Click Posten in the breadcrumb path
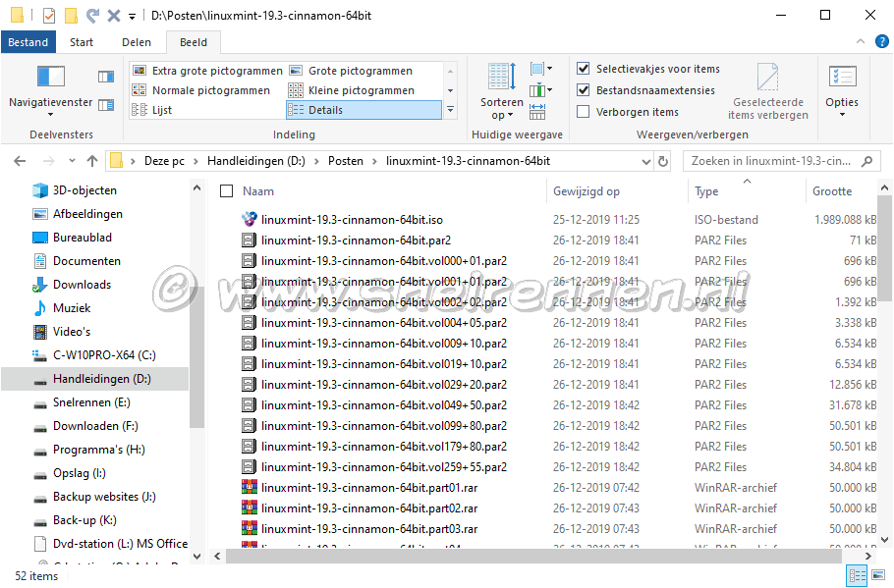Image resolution: width=894 pixels, height=588 pixels. point(346,161)
